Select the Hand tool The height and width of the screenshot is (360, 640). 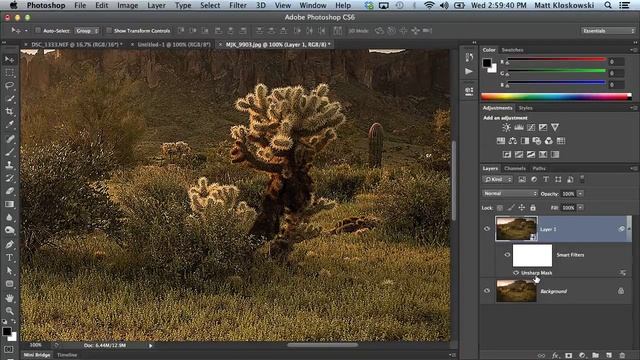click(9, 298)
